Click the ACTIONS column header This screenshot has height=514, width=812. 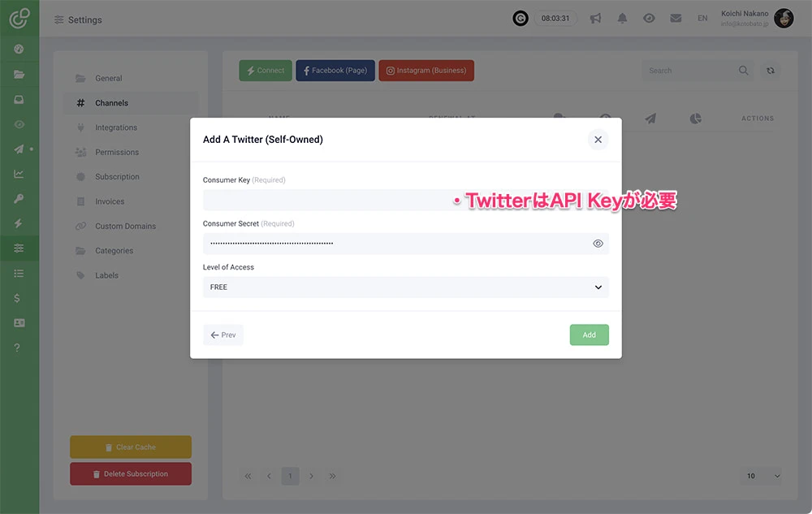pos(758,119)
